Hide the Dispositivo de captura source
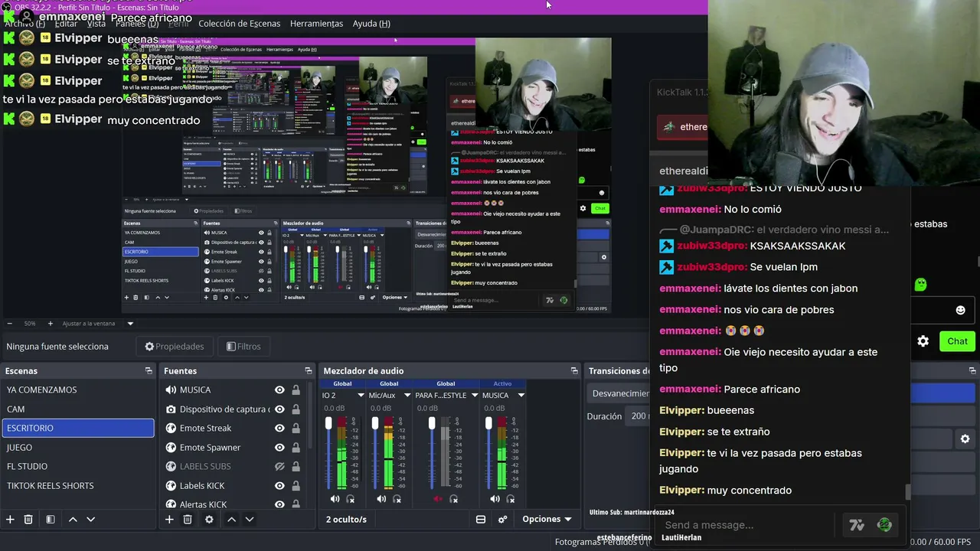980x551 pixels. (x=279, y=409)
